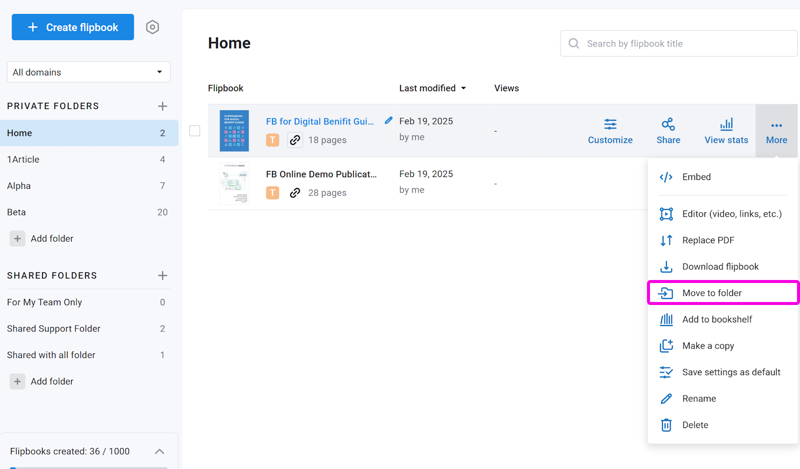Image resolution: width=800 pixels, height=469 pixels.
Task: Open the Share icon for first flipbook
Action: click(668, 125)
